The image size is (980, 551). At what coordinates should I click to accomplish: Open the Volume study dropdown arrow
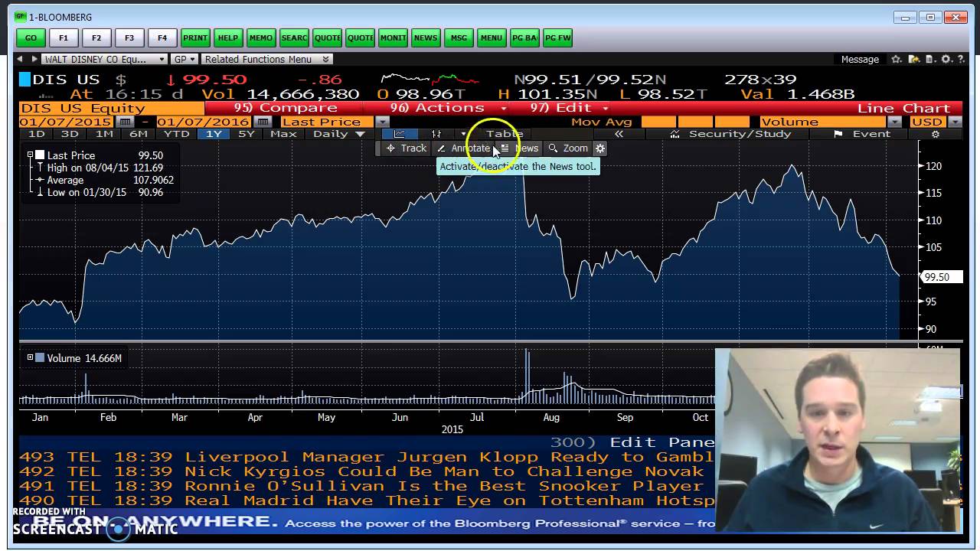tap(894, 122)
